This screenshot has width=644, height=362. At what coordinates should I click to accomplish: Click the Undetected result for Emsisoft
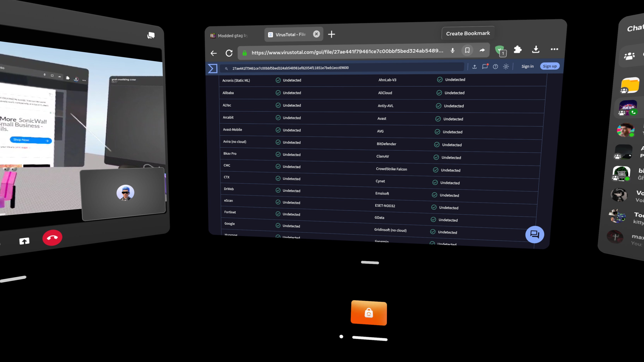(445, 195)
